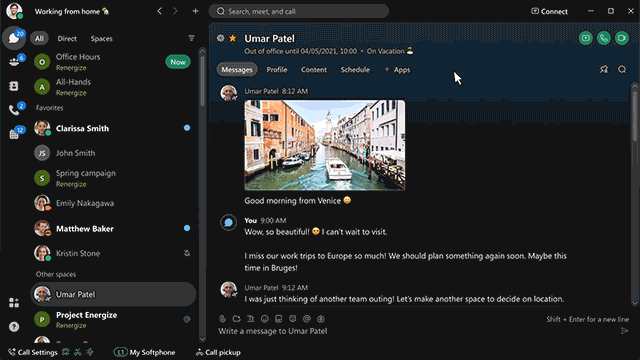Open the Clarissa Smith conversation
This screenshot has width=640, height=360.
click(x=113, y=128)
